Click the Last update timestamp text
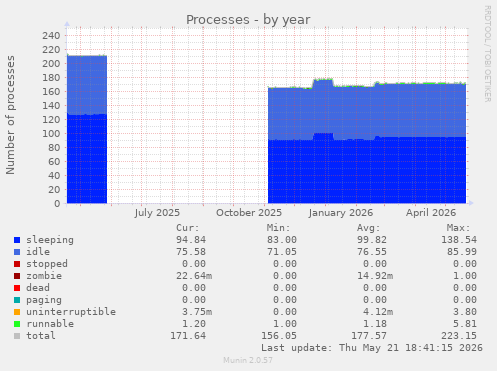Image resolution: width=497 pixels, height=371 pixels. [372, 348]
